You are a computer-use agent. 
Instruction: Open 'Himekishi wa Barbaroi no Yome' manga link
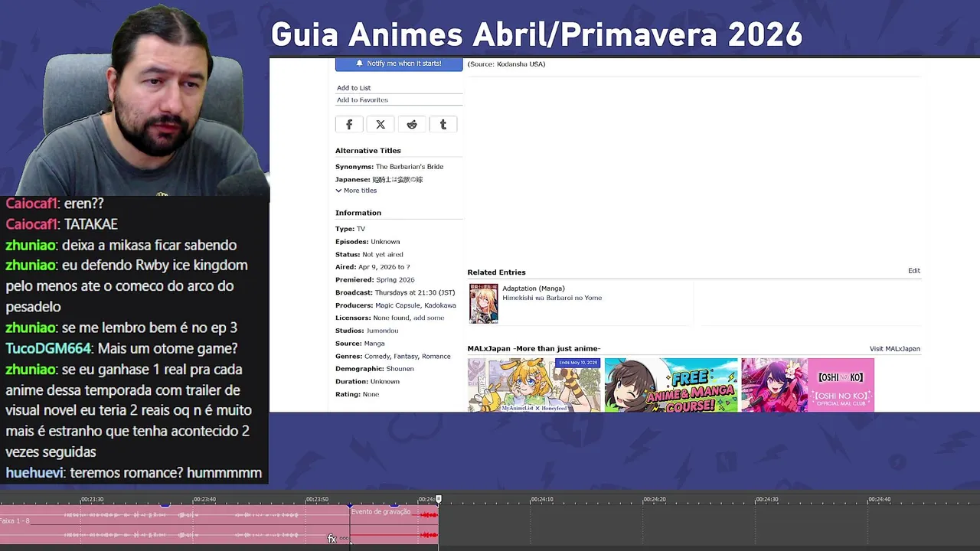[552, 298]
